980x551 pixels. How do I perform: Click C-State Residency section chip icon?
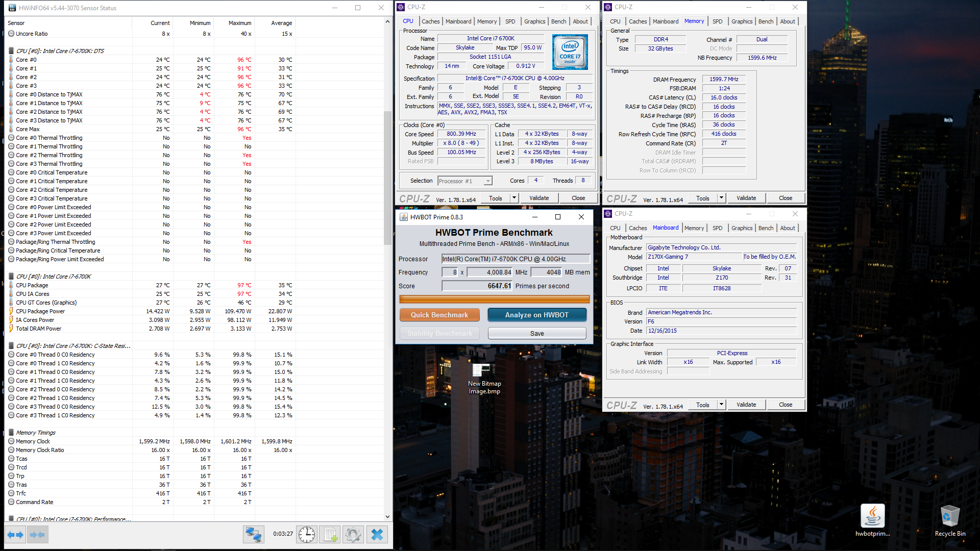(11, 346)
